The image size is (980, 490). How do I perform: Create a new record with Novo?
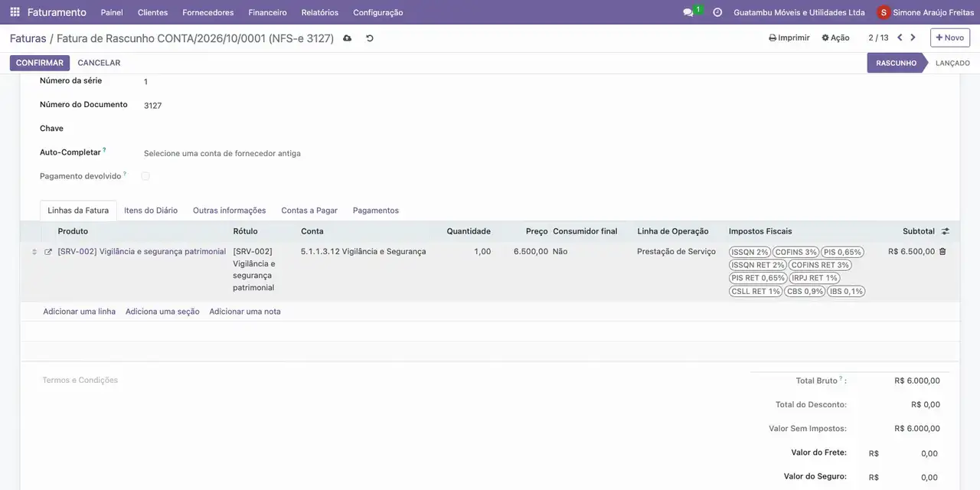(x=950, y=38)
